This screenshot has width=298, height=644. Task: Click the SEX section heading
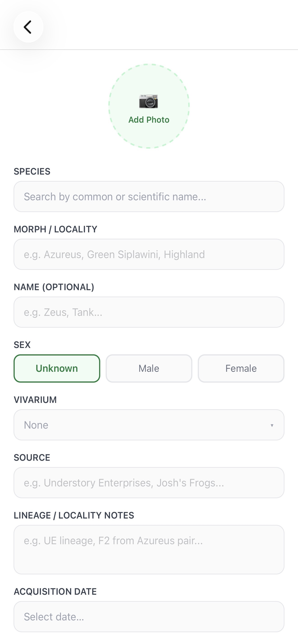tap(22, 344)
